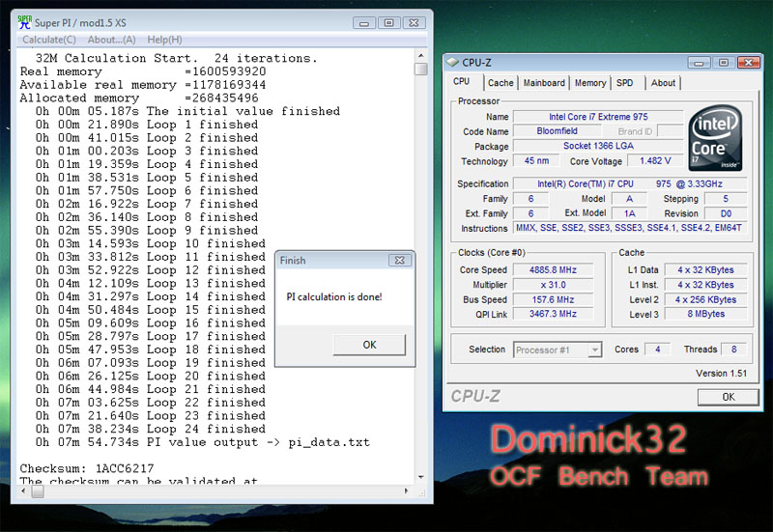Open the Help(H) menu in Super PI
The width and height of the screenshot is (773, 532).
(x=164, y=40)
